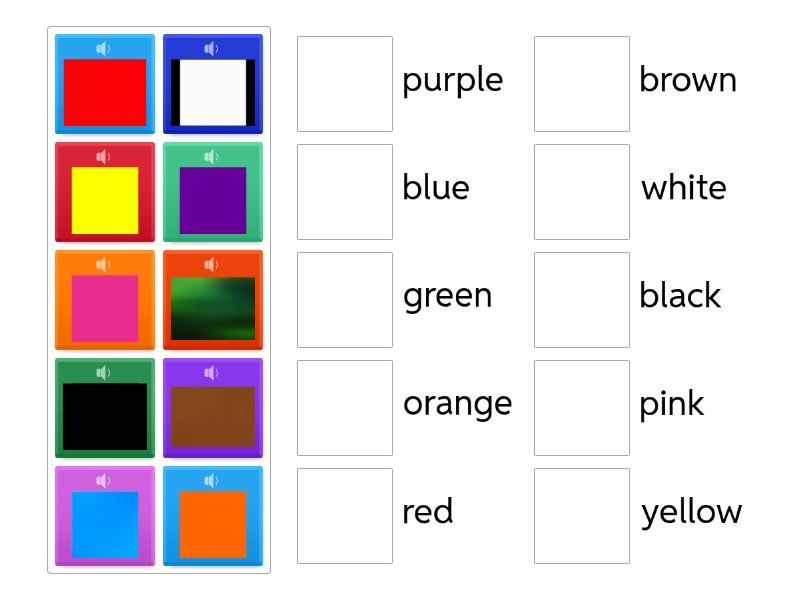Click speaker icon on black card

[104, 372]
